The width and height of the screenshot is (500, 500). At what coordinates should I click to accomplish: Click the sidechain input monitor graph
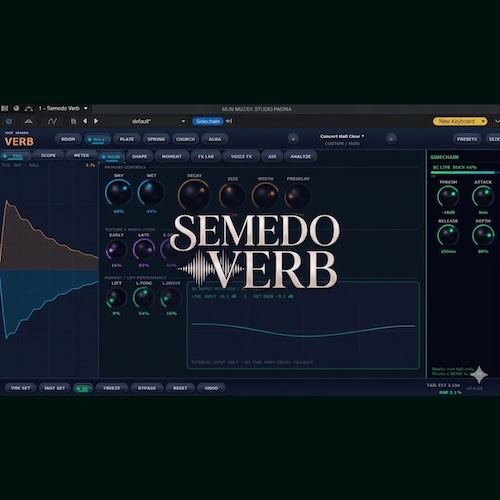pos(303,325)
